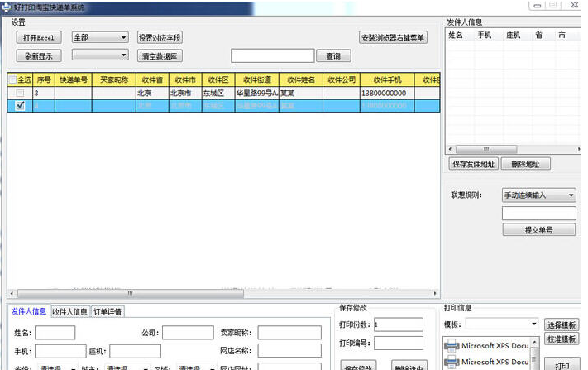Viewport: 588px width, 370px height.
Task: Click phone cell 13800000000 in row 3
Action: [387, 93]
